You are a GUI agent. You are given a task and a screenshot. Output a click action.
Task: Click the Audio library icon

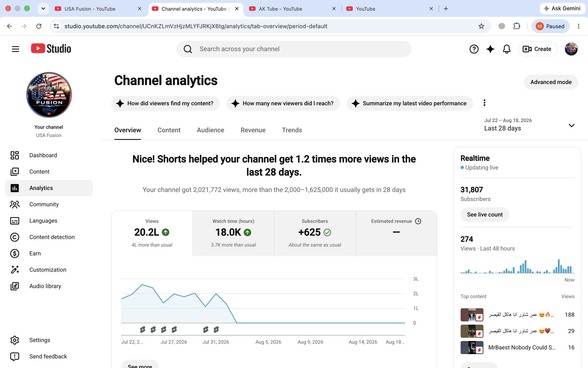(14, 286)
